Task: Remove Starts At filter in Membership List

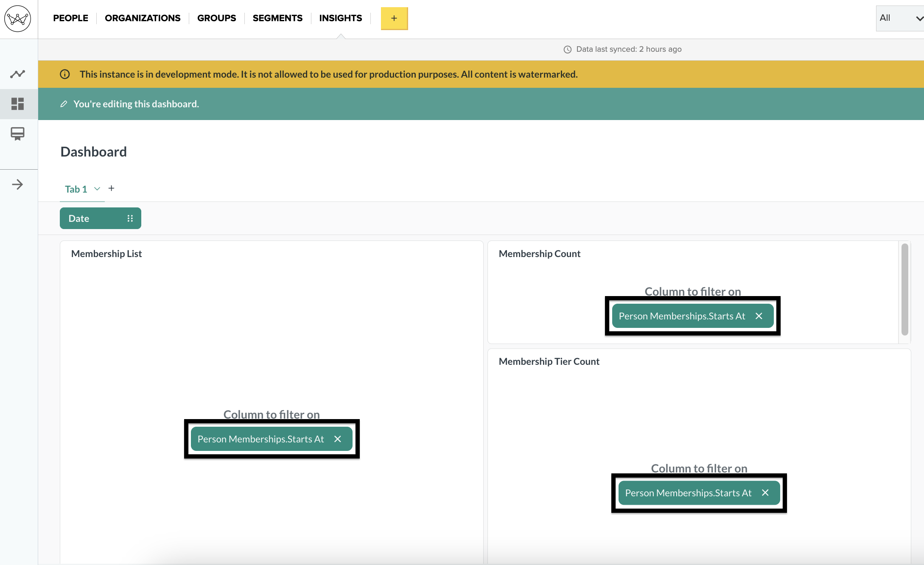Action: coord(338,439)
